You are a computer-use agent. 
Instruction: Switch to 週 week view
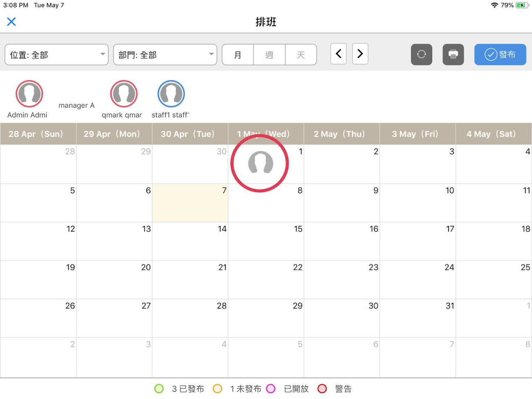click(x=269, y=55)
